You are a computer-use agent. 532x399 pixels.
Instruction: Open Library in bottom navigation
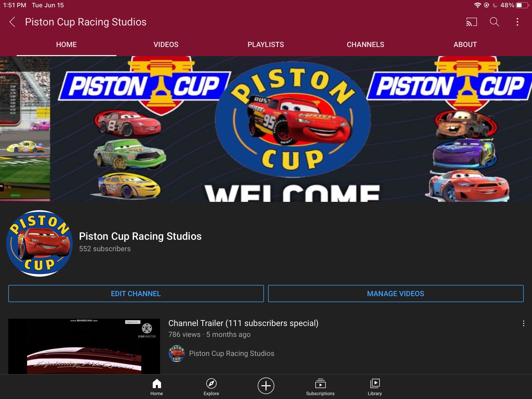[x=375, y=387]
